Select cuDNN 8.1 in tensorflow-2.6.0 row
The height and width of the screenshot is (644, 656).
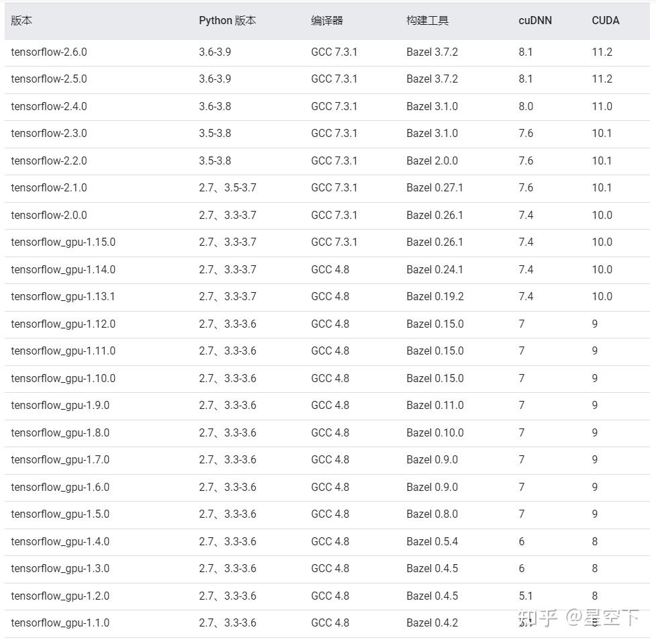point(526,52)
